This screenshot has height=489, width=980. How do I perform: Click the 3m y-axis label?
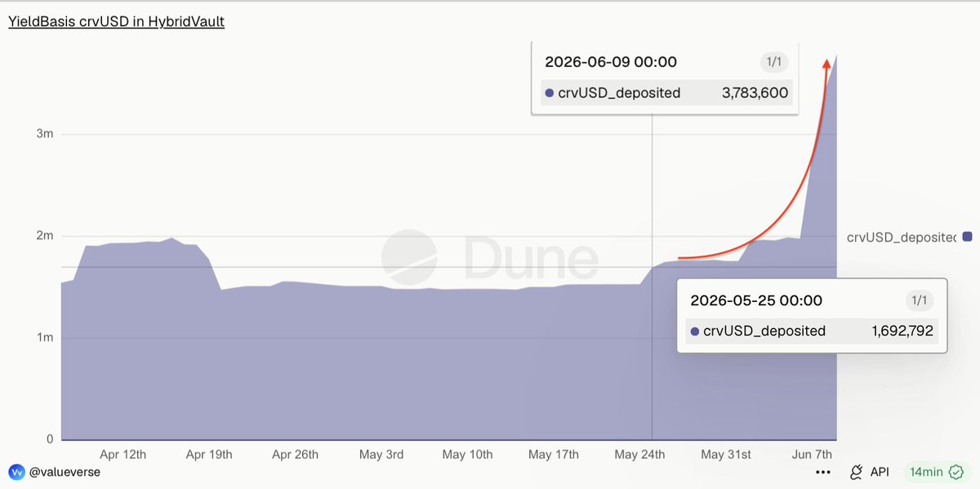tap(46, 134)
